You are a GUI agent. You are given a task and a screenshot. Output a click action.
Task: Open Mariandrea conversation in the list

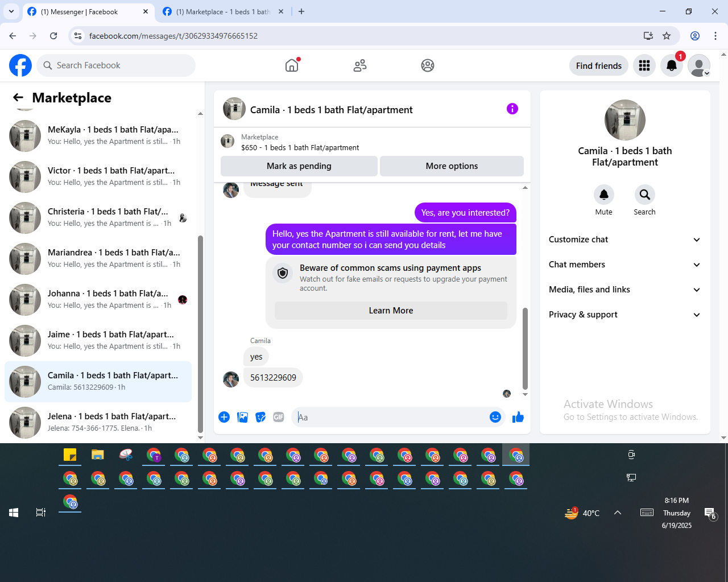98,258
